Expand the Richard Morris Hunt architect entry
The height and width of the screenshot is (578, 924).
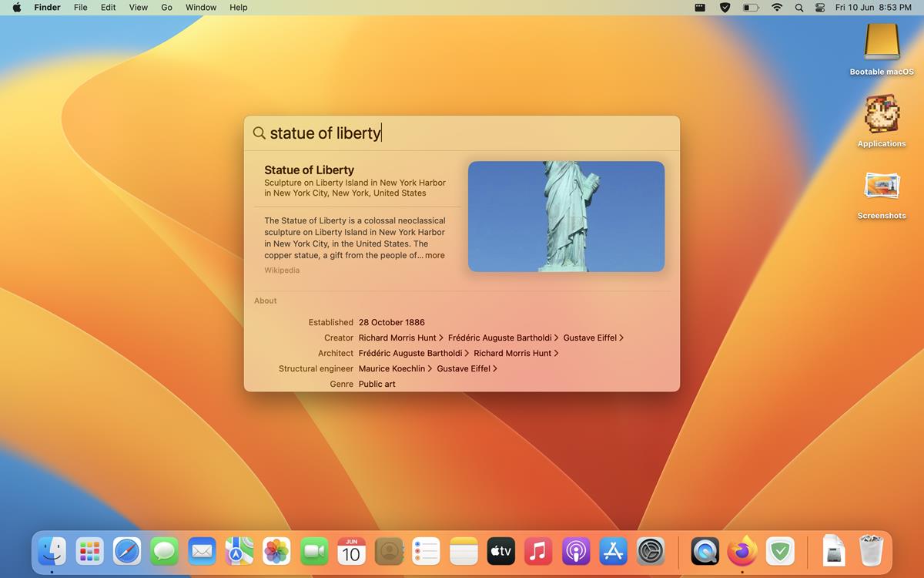511,353
